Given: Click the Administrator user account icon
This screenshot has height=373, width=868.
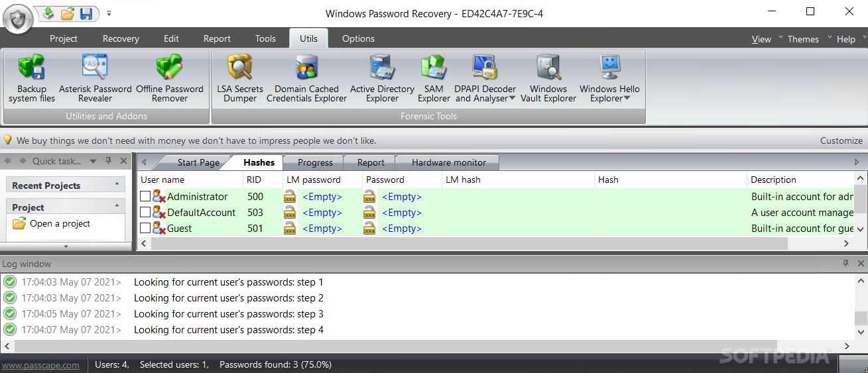Looking at the screenshot, I should tap(159, 197).
